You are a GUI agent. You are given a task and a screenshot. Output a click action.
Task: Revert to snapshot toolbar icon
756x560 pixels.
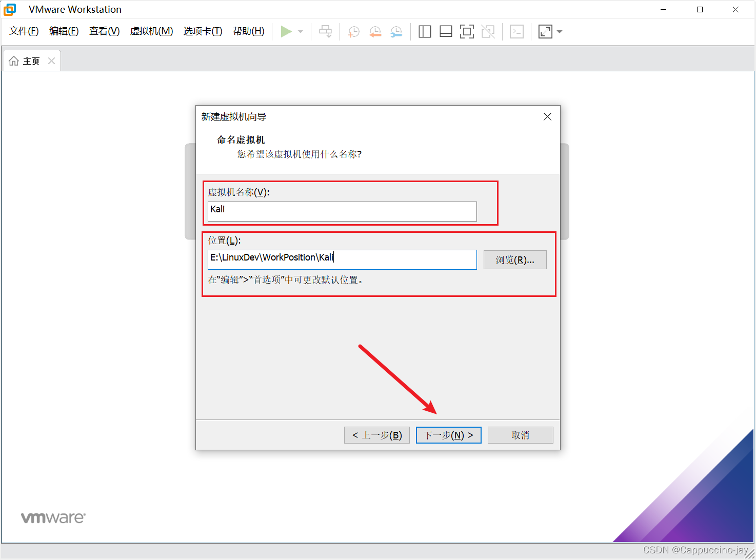(x=375, y=32)
